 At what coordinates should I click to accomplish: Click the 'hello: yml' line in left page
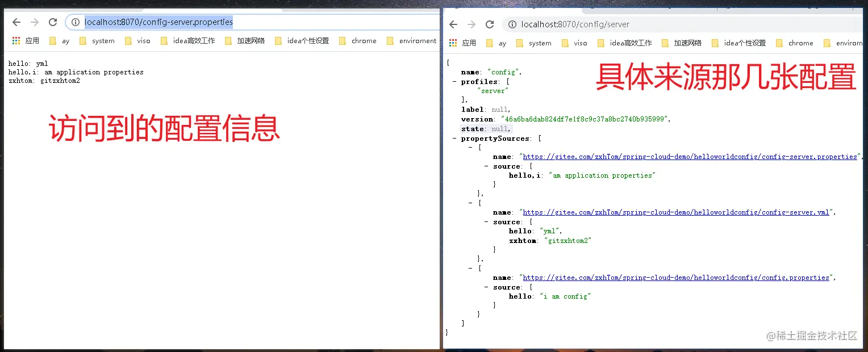[x=28, y=64]
